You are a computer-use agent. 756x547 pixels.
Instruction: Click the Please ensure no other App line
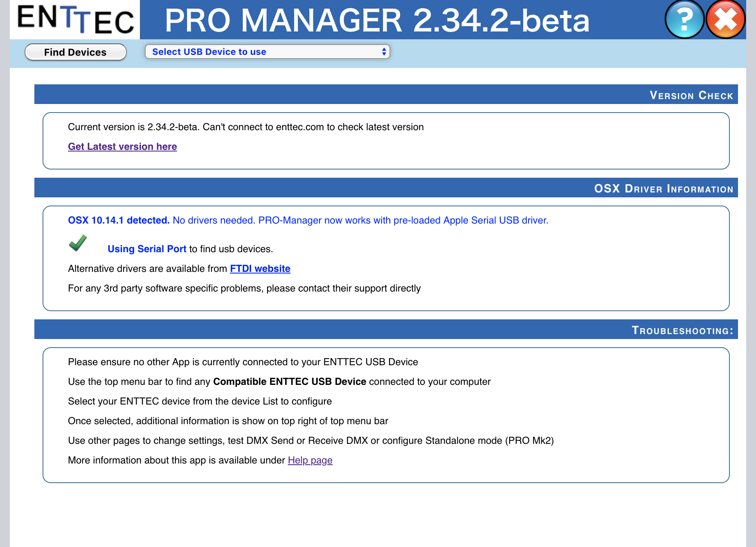tap(243, 362)
